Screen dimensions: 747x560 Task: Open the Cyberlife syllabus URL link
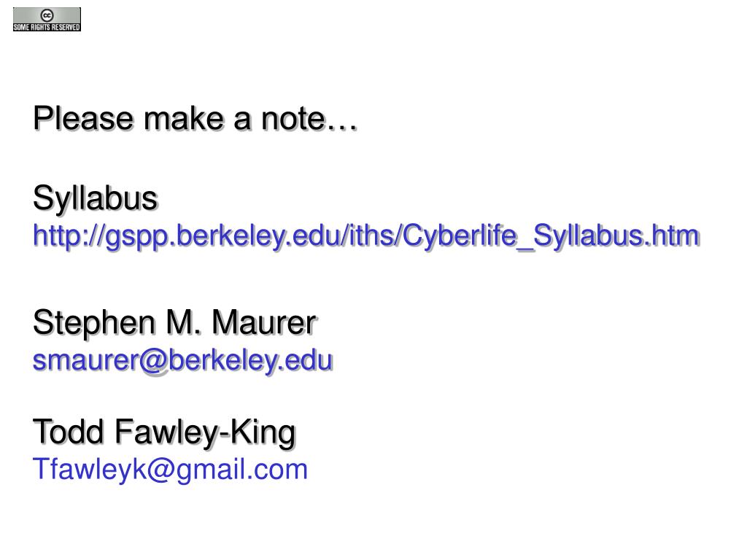click(365, 236)
